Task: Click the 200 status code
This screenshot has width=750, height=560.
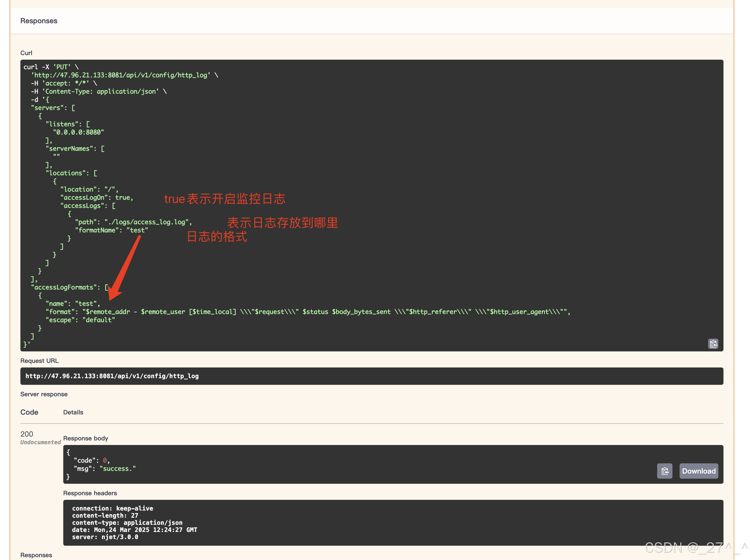Action: tap(27, 434)
